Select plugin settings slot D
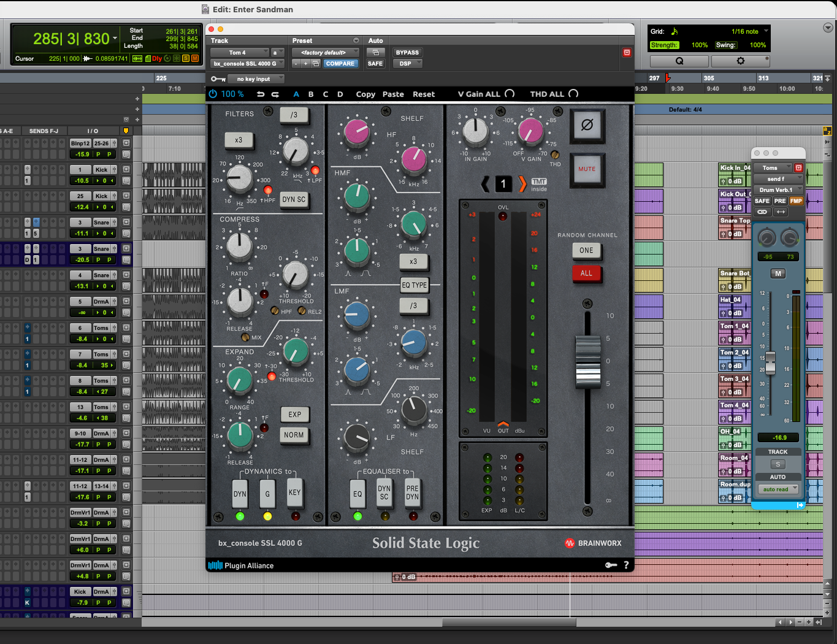Screen dimensions: 837x644 340,94
